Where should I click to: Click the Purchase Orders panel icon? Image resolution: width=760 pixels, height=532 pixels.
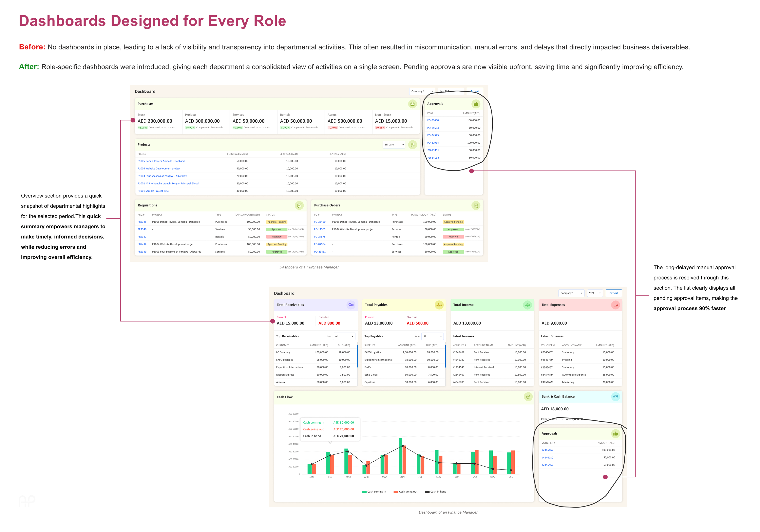tap(476, 205)
